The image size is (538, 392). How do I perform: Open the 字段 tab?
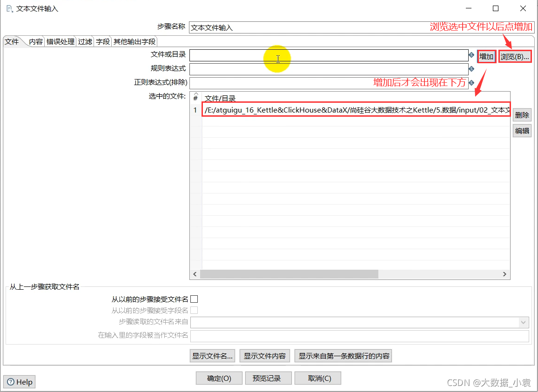coord(103,42)
